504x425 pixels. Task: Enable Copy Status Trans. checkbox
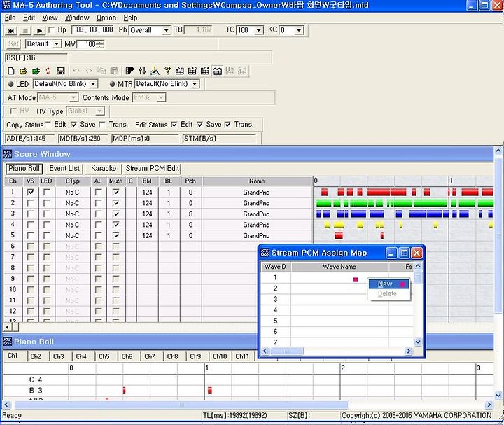click(102, 125)
